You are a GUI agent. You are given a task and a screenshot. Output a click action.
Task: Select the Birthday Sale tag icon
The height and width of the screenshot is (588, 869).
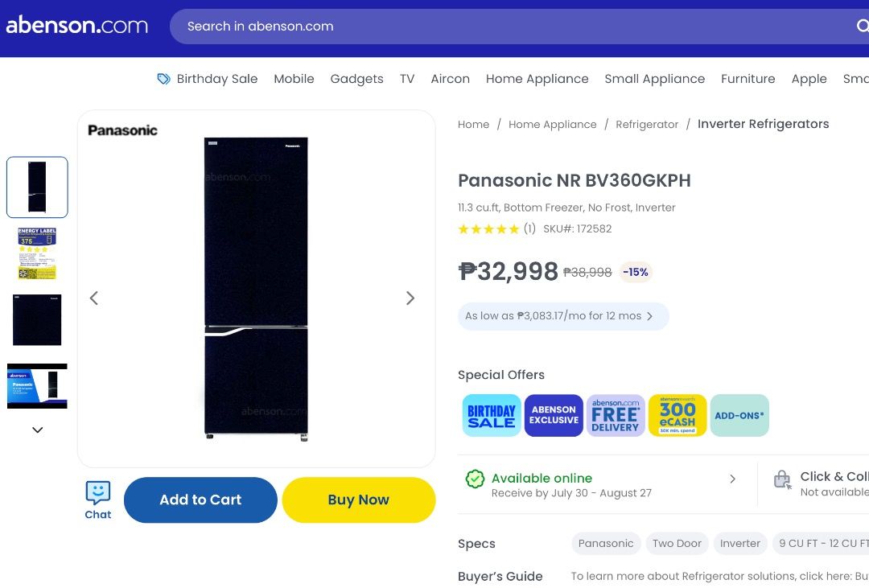(163, 79)
